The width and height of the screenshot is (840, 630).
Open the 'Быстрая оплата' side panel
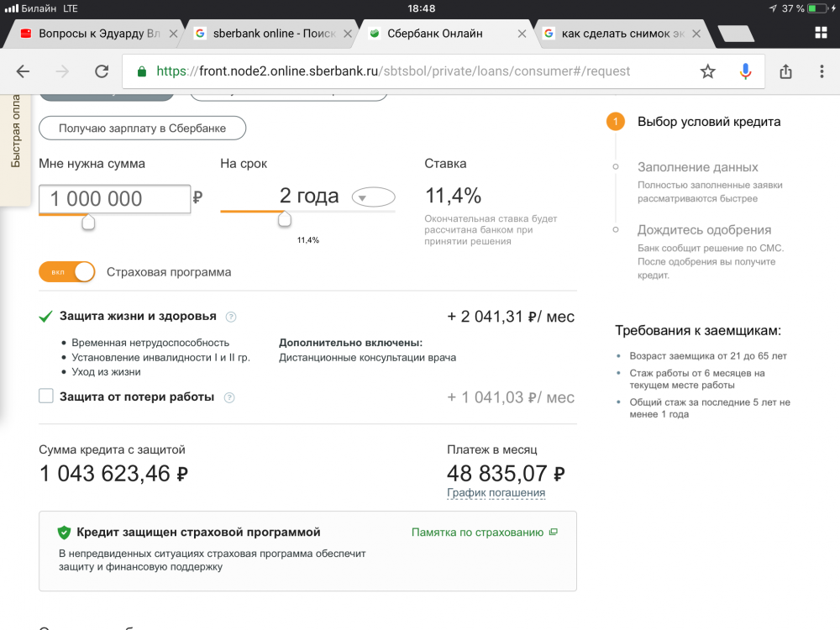(x=15, y=150)
